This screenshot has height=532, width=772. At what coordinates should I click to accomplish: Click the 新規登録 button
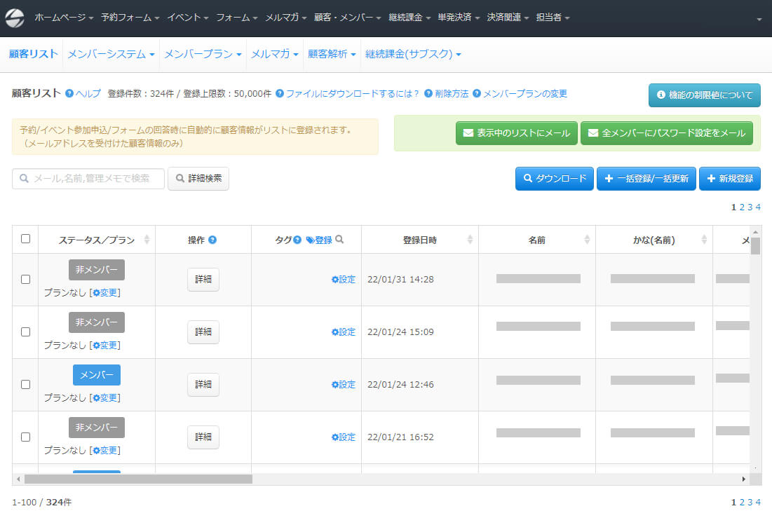pyautogui.click(x=729, y=179)
